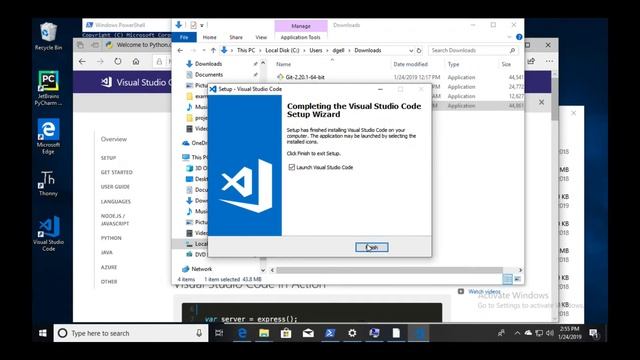Open the File tab in Explorer
This screenshot has width=640, height=360.
[184, 37]
